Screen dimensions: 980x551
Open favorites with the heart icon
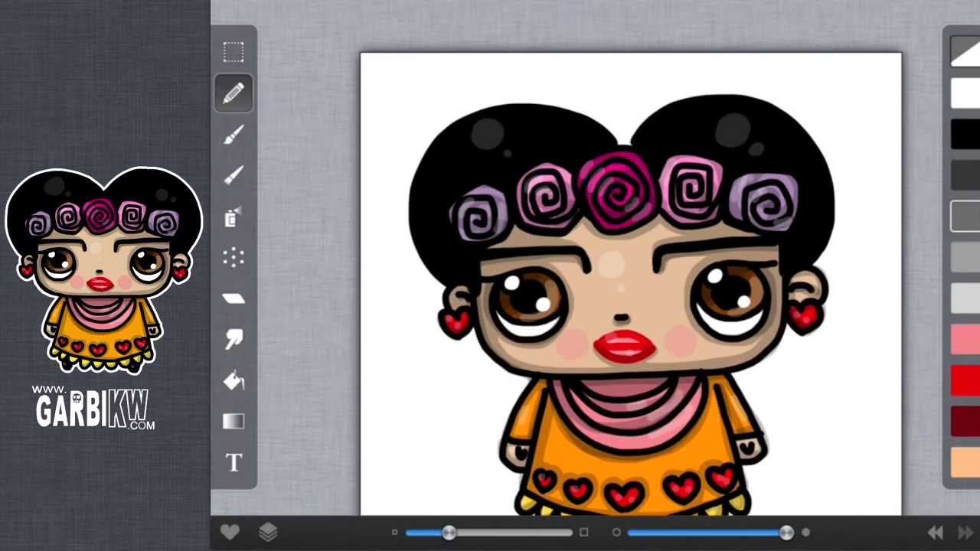(x=230, y=532)
